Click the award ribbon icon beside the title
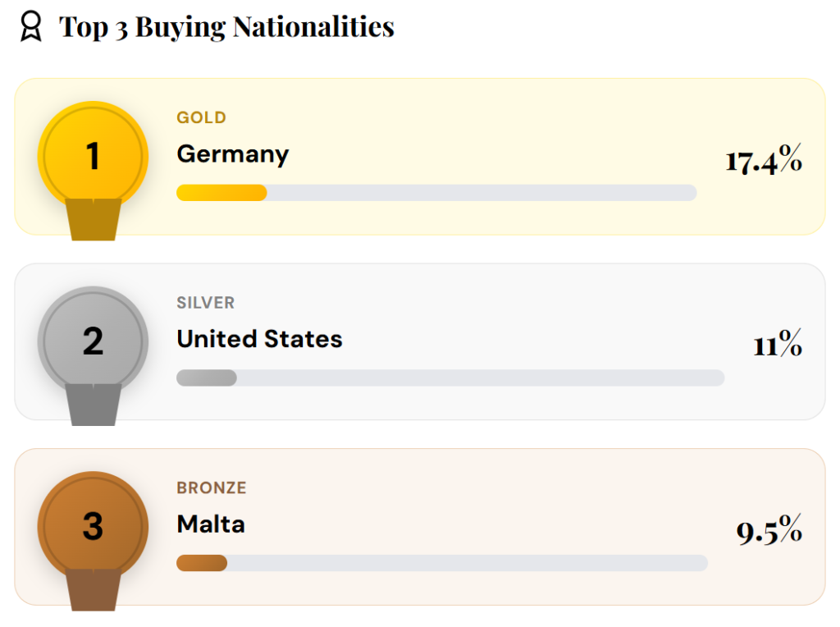 point(30,26)
